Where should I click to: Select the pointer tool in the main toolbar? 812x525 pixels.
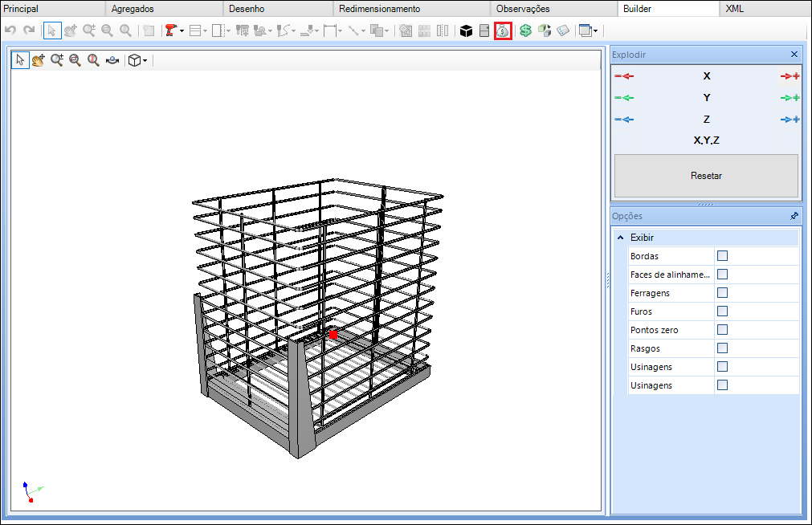coord(51,31)
